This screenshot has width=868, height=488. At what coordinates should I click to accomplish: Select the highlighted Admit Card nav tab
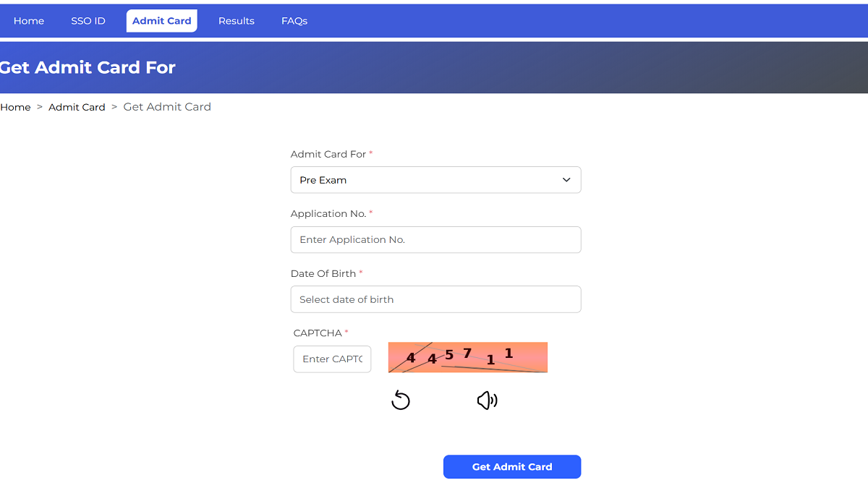tap(162, 21)
